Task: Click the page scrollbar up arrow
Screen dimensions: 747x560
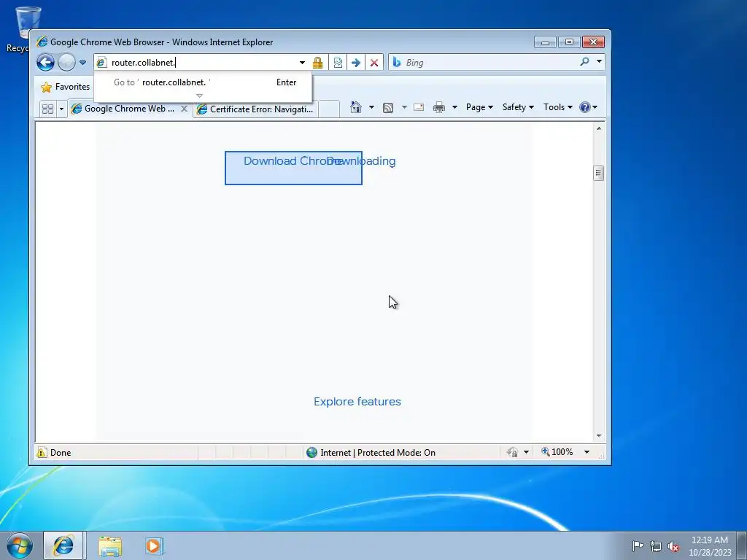Action: [x=599, y=128]
